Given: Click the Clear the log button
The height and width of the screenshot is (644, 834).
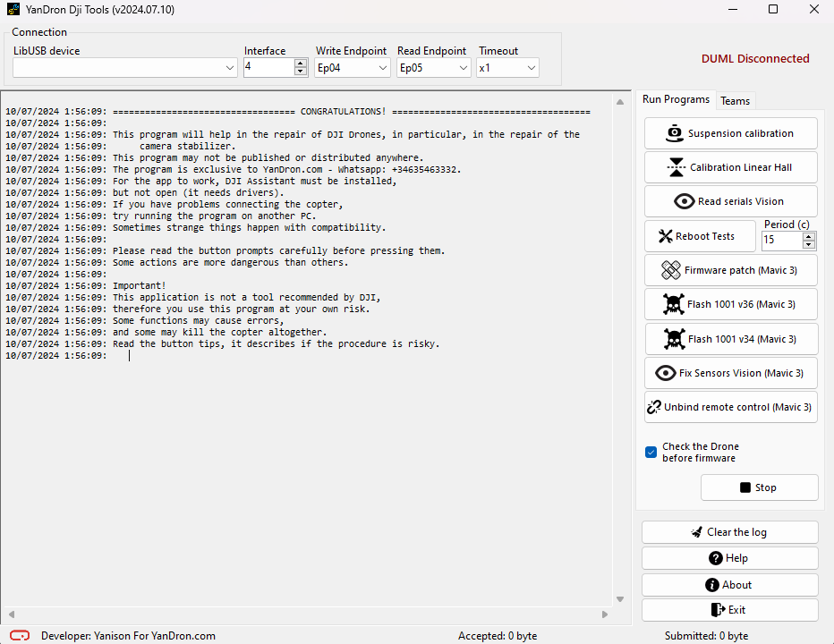Looking at the screenshot, I should 729,532.
